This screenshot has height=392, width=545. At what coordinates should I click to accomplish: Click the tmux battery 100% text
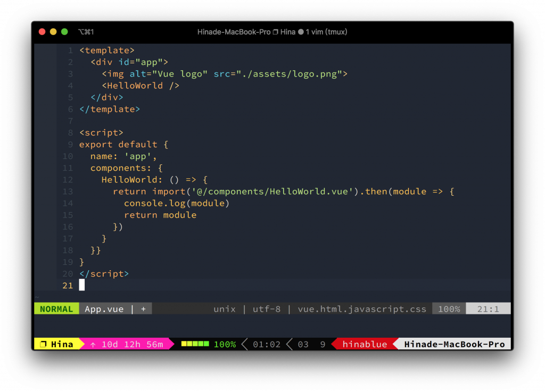[225, 344]
